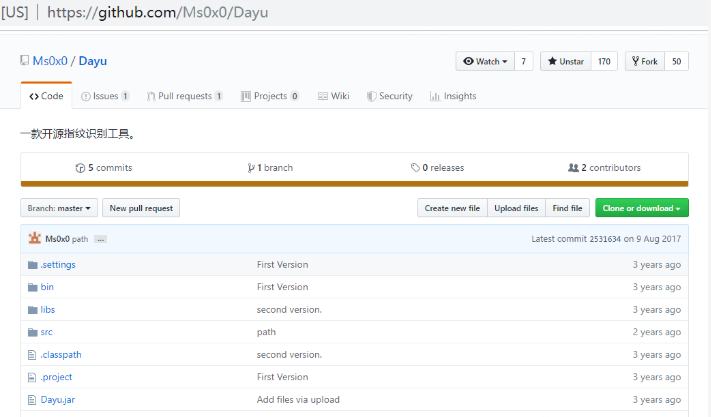This screenshot has height=417, width=711.
Task: Open the Ms0x0 owner link in title
Action: (50, 61)
